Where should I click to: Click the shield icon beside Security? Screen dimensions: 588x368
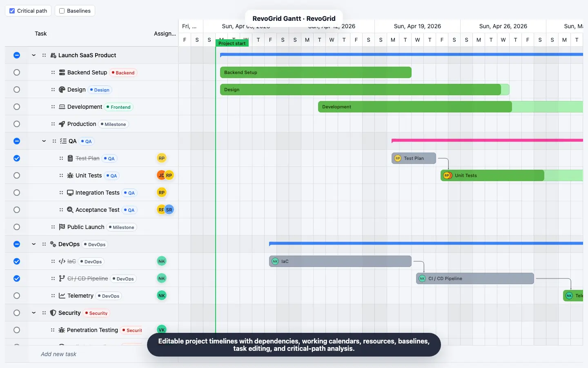click(x=53, y=313)
